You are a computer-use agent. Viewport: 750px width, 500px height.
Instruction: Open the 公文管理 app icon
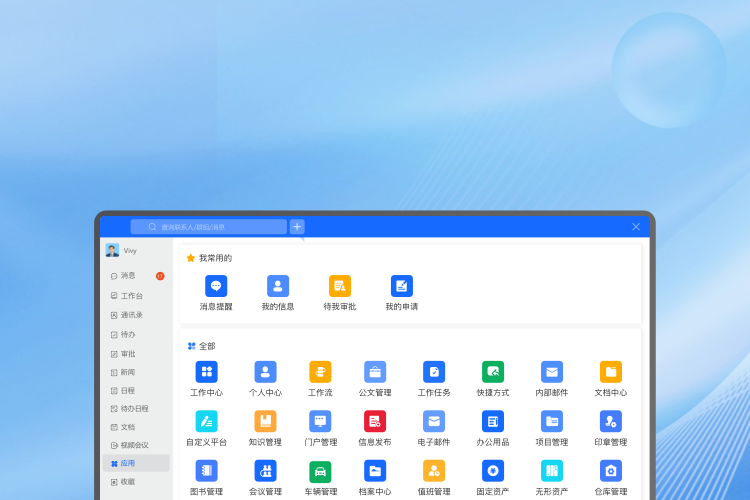[375, 372]
